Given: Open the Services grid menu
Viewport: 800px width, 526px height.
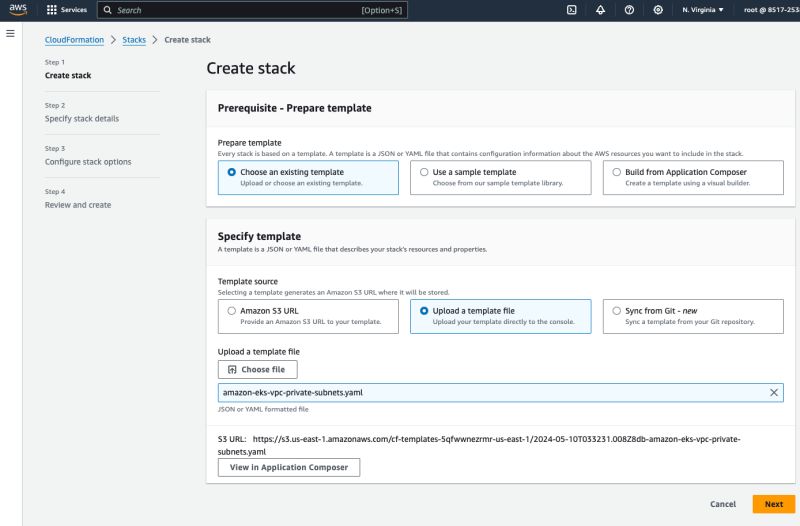Looking at the screenshot, I should tap(52, 10).
